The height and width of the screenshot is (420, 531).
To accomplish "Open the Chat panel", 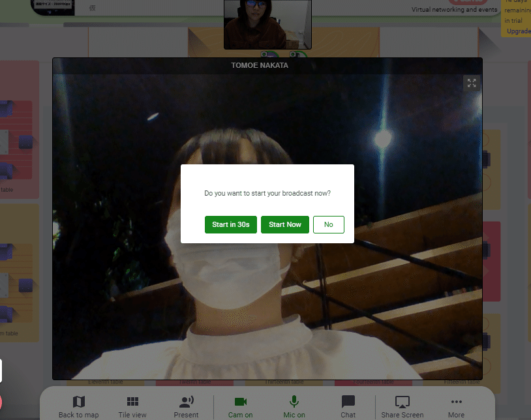I will [x=348, y=407].
